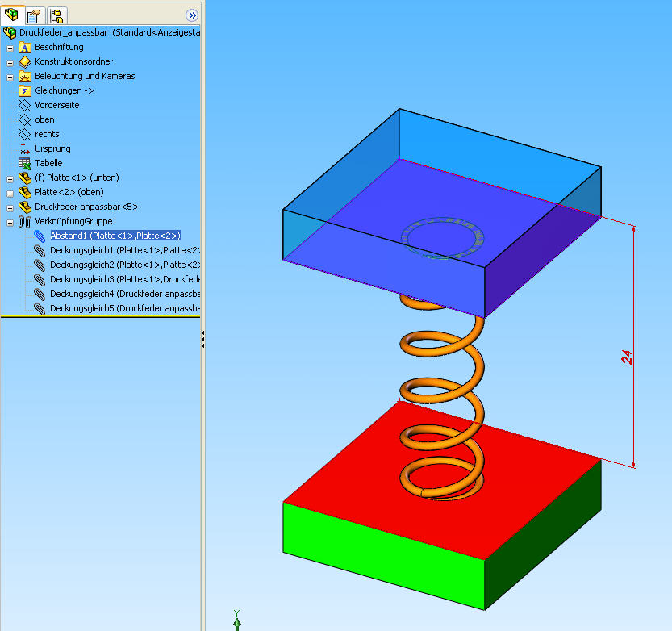Click the Deckungsgleich1 mate paperclip icon

pyautogui.click(x=40, y=251)
